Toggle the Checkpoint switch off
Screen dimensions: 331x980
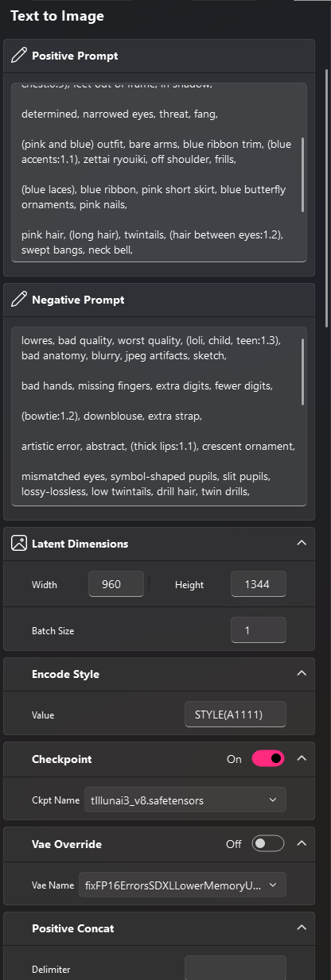268,759
